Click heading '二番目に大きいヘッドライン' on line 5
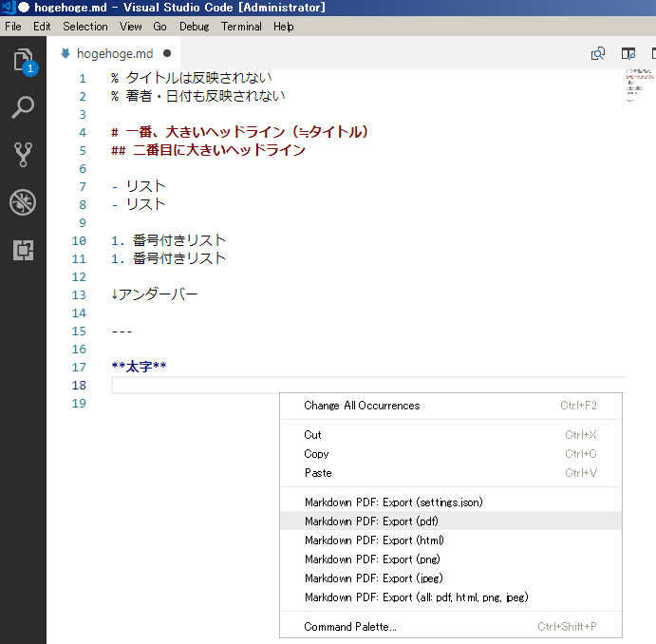The height and width of the screenshot is (644, 656). click(x=219, y=150)
